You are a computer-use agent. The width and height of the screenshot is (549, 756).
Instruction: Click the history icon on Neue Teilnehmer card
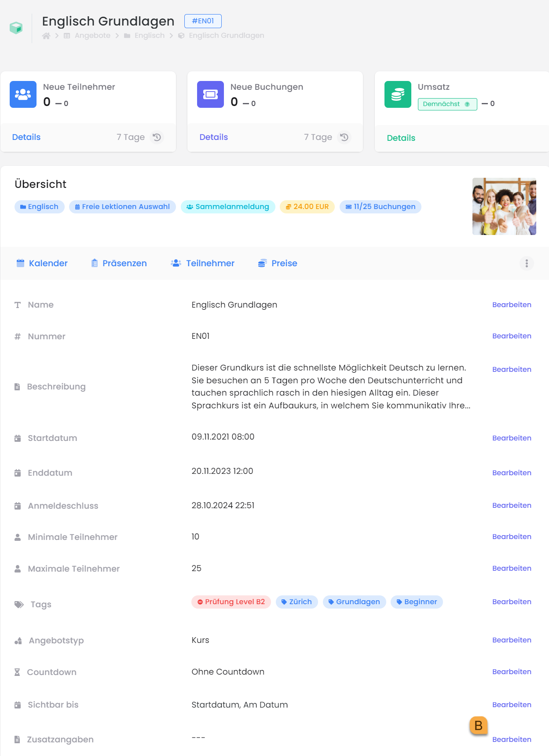click(157, 137)
